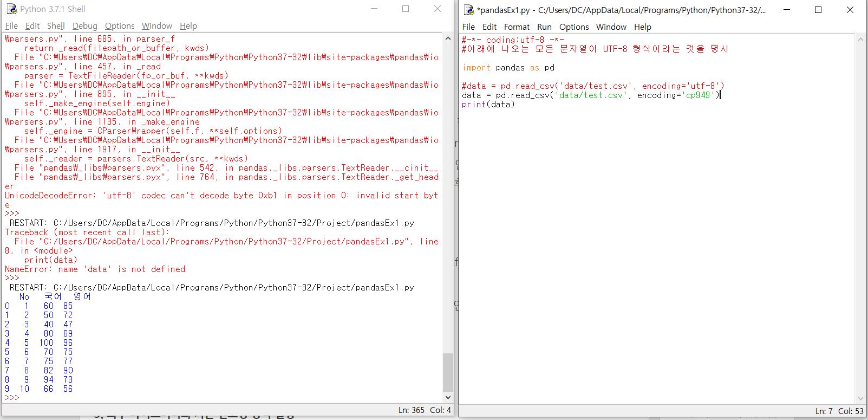Click the print(data) line in editor
The image size is (868, 420).
coord(488,105)
